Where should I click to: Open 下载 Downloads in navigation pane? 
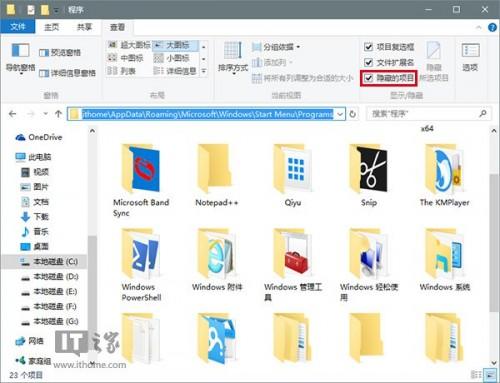click(x=35, y=217)
